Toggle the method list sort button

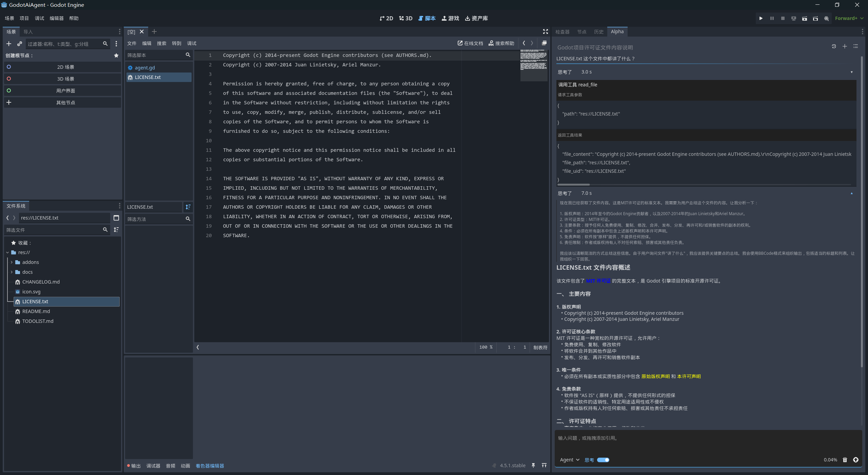point(188,207)
